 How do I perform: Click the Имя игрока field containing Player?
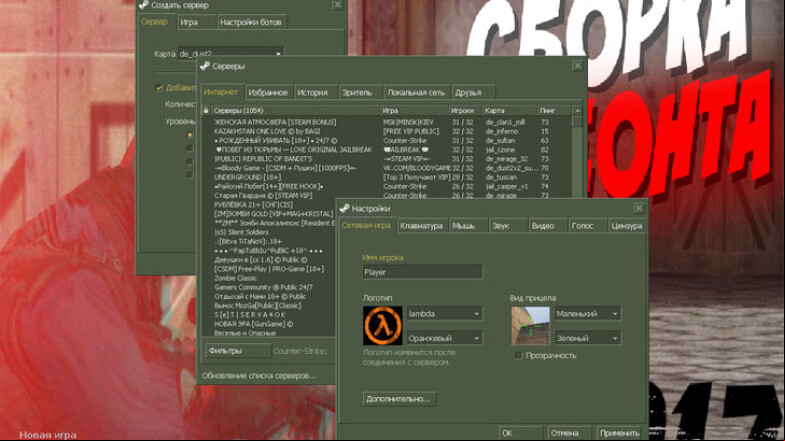[423, 272]
